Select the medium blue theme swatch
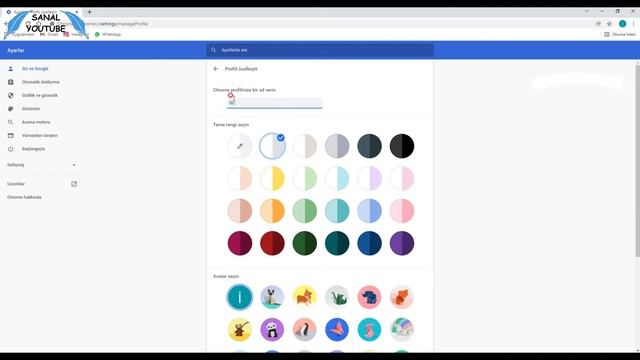The image size is (640, 360). (369, 211)
